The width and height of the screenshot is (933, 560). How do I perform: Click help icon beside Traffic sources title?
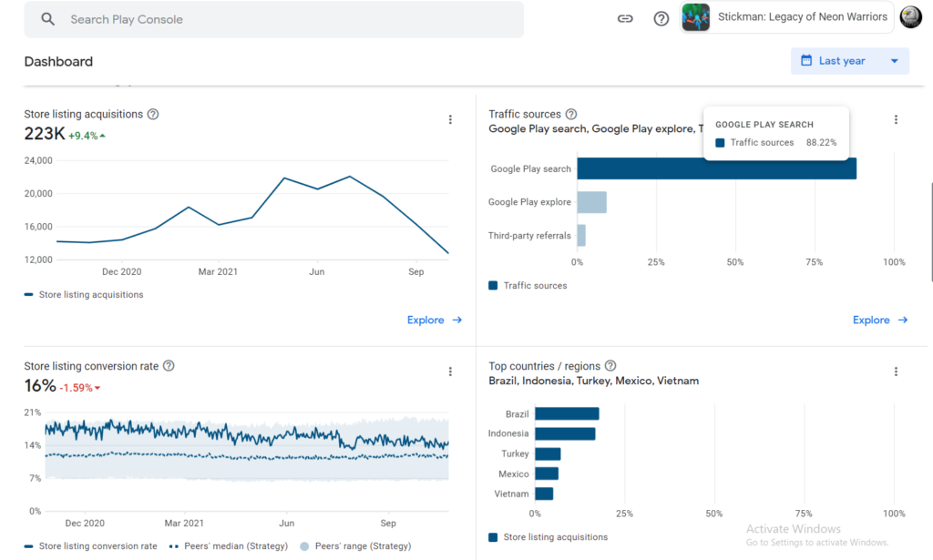571,115
